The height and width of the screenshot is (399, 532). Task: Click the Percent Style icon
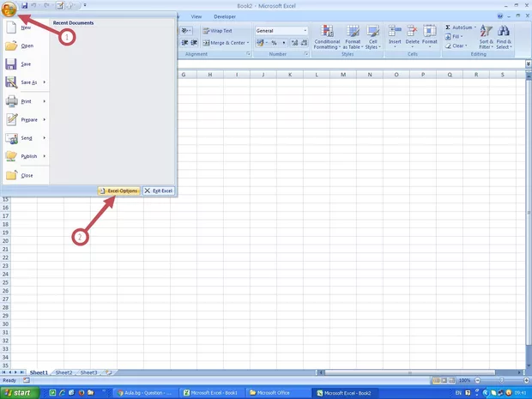[274, 43]
